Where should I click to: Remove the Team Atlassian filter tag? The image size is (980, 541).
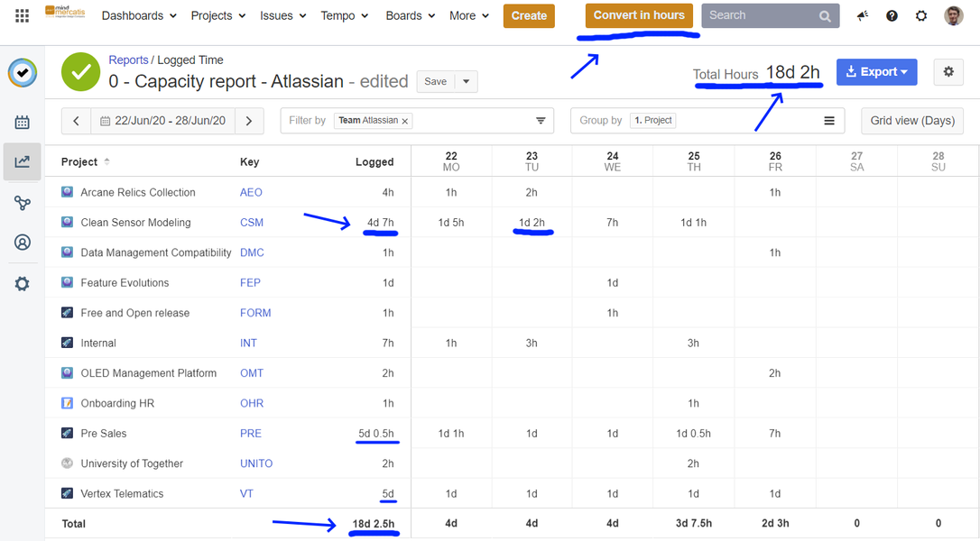point(405,121)
